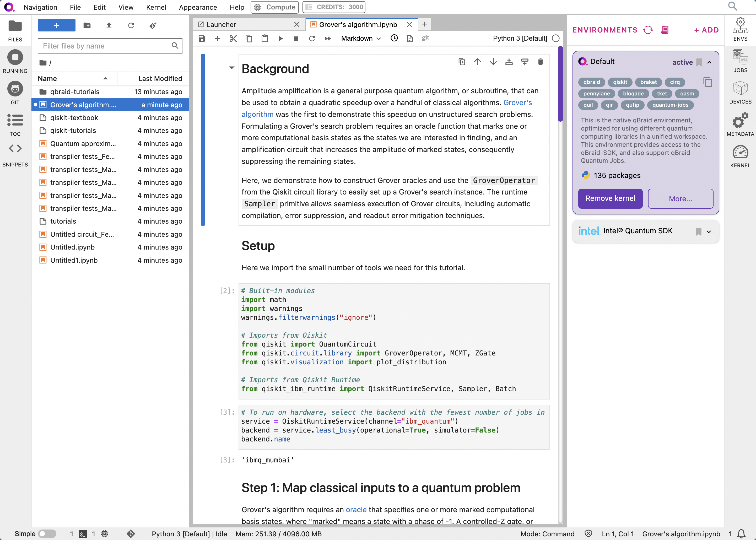Open the ENVS panel icon
Screen dimensions: 756x540
pos(740,29)
